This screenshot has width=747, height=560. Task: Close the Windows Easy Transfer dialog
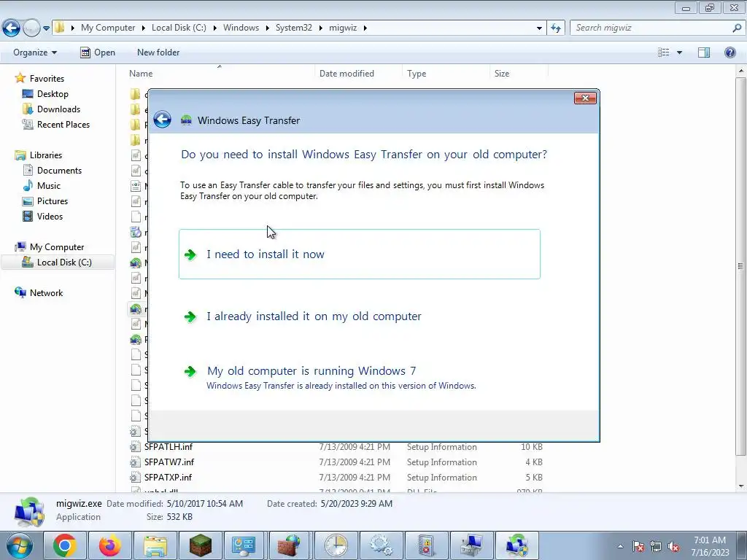click(585, 98)
